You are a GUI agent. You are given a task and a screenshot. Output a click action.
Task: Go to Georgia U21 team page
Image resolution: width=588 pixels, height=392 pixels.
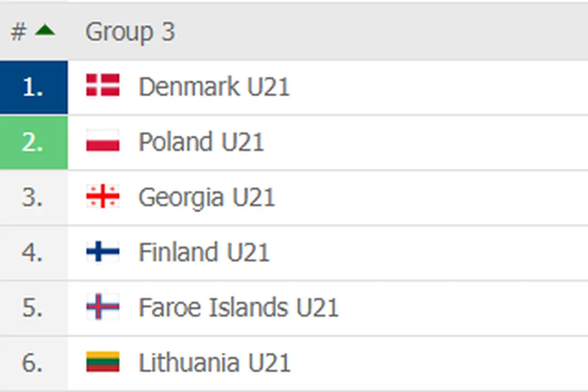coord(207,197)
